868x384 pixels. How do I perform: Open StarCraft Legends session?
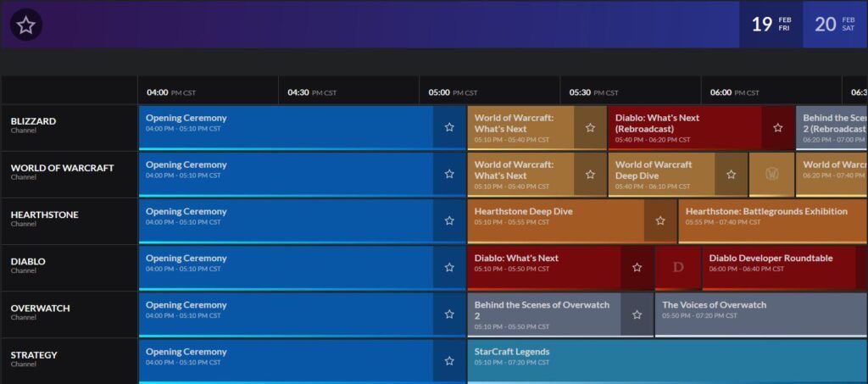click(x=668, y=361)
